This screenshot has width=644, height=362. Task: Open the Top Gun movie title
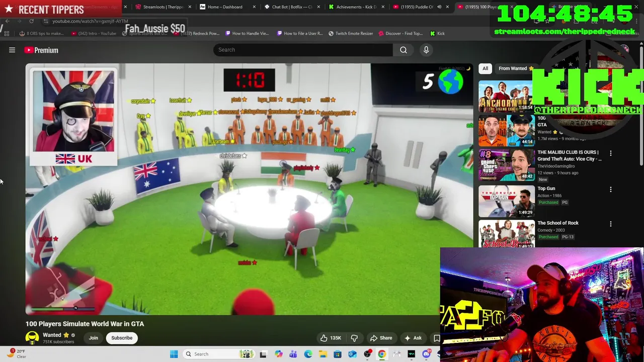point(546,189)
